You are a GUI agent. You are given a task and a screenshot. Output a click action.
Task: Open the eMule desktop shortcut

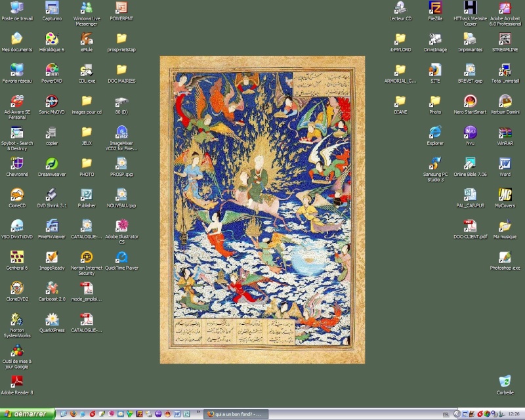pos(87,42)
